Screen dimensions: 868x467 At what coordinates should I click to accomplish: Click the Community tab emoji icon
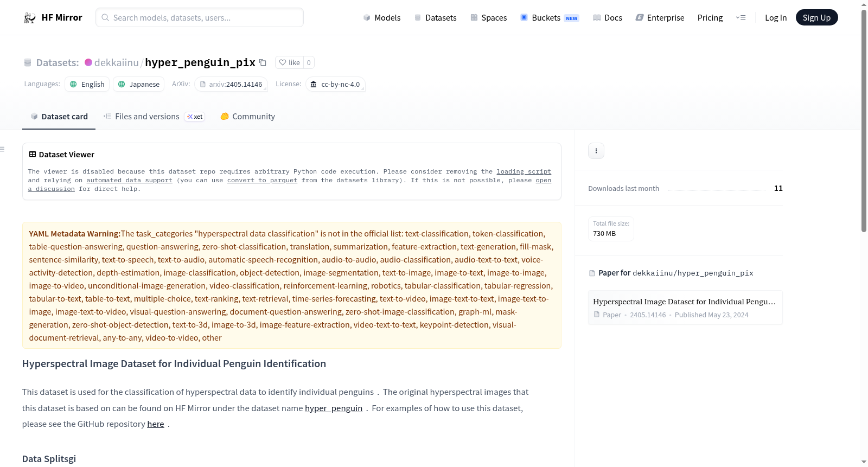[225, 117]
